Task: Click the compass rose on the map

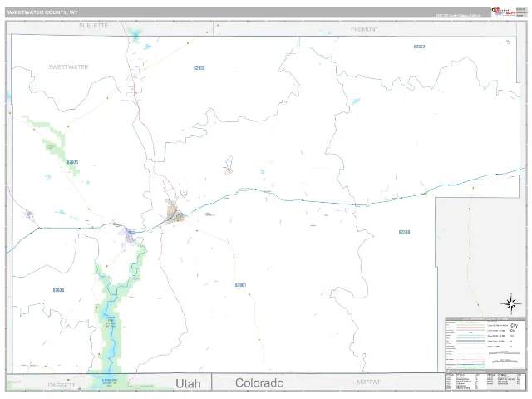Action: 511,303
